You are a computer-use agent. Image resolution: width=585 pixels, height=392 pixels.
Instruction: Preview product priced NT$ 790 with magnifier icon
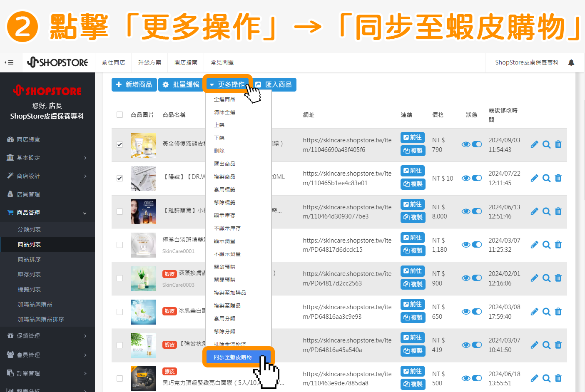(x=547, y=144)
